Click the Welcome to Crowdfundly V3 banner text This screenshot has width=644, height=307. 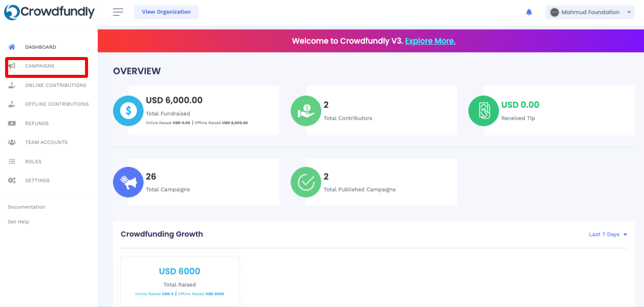pos(348,41)
